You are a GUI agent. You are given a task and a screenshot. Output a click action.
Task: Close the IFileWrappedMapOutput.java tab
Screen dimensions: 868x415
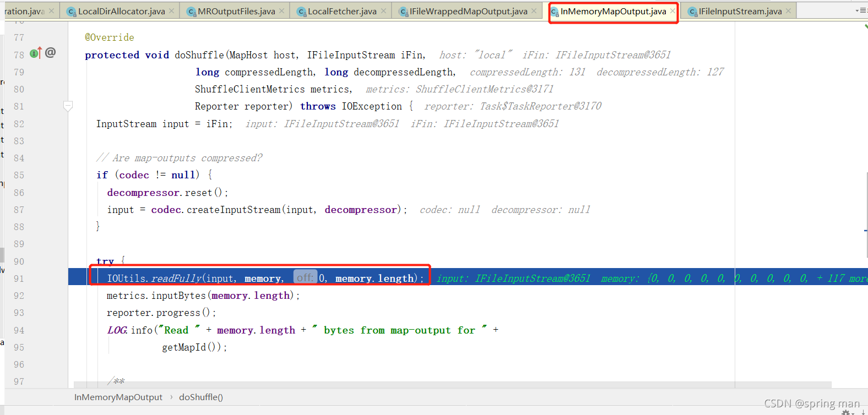[x=534, y=11]
